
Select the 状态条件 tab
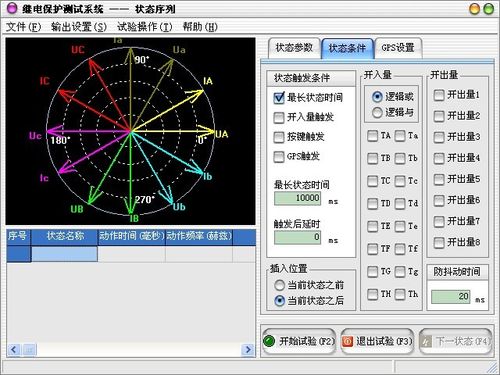tap(347, 49)
